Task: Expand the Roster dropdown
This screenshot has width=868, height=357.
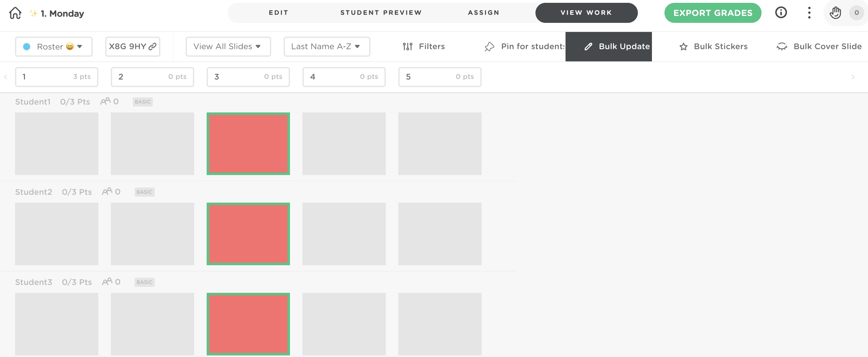Action: coord(54,47)
